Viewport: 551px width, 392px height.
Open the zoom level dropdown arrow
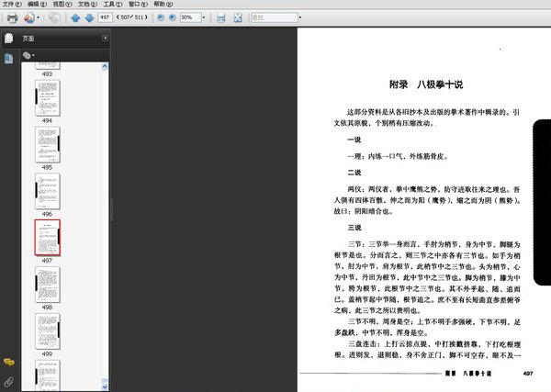click(204, 17)
